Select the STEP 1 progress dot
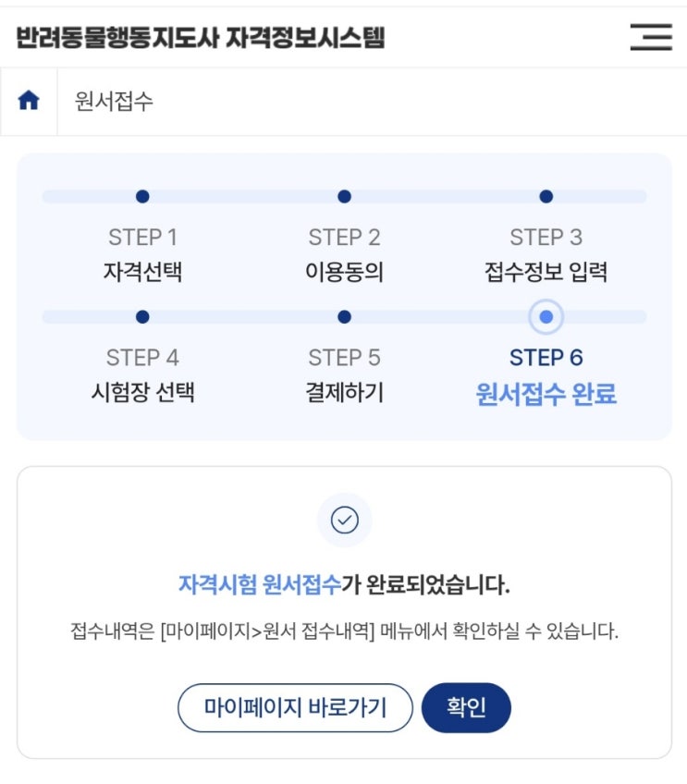 click(x=142, y=197)
